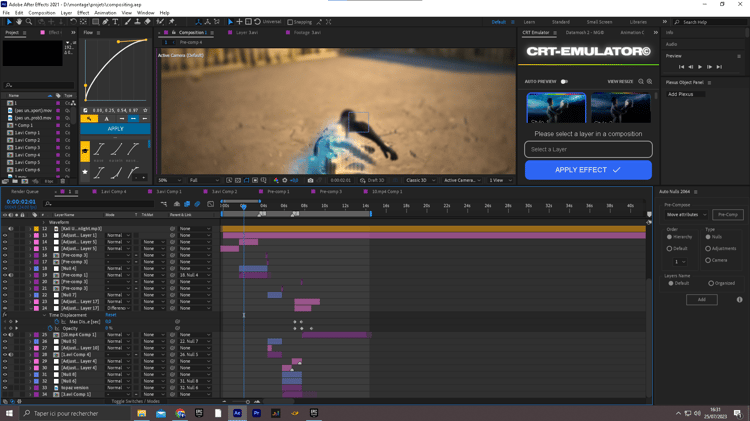The image size is (750, 421).
Task: Hide layer 22 Null 7
Action: (5, 295)
